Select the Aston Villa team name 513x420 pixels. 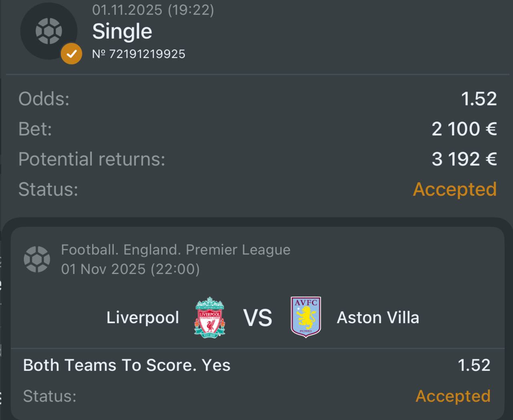(x=378, y=318)
